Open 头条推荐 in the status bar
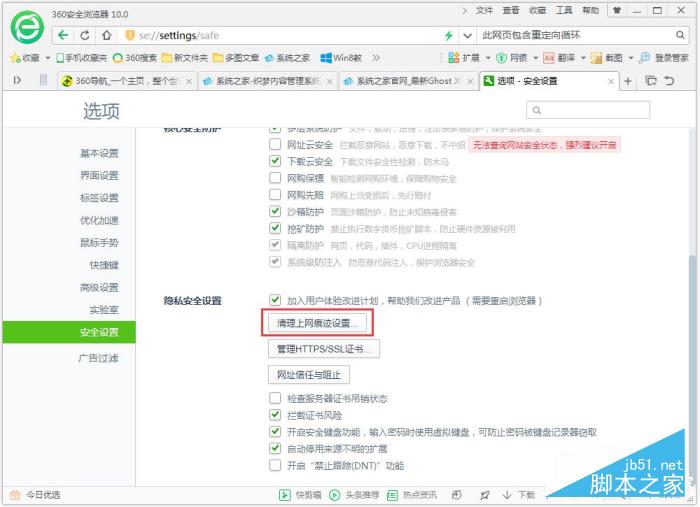The height and width of the screenshot is (507, 700). (x=354, y=495)
